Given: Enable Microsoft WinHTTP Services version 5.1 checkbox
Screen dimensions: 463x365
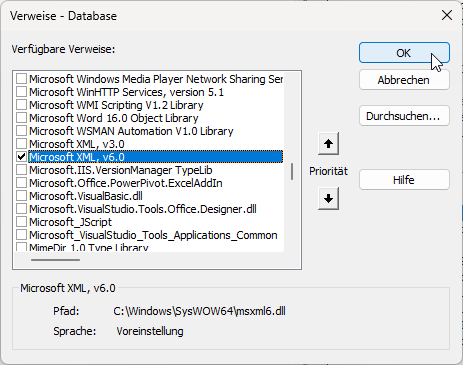Looking at the screenshot, I should click(x=22, y=92).
